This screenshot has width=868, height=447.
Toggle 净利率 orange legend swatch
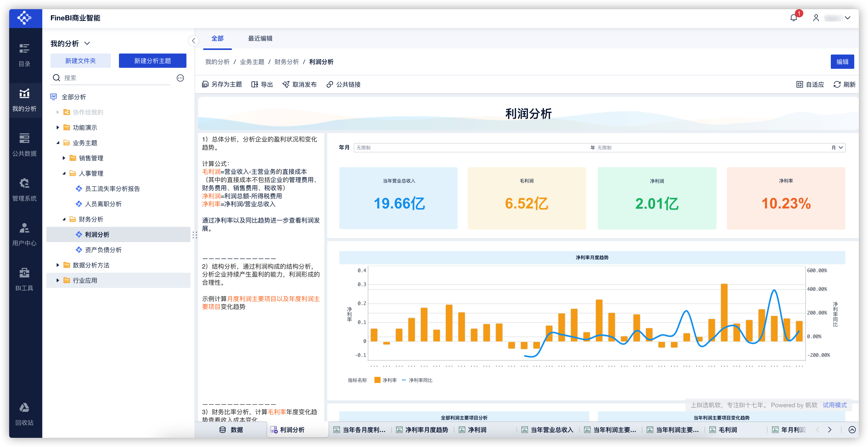click(377, 380)
